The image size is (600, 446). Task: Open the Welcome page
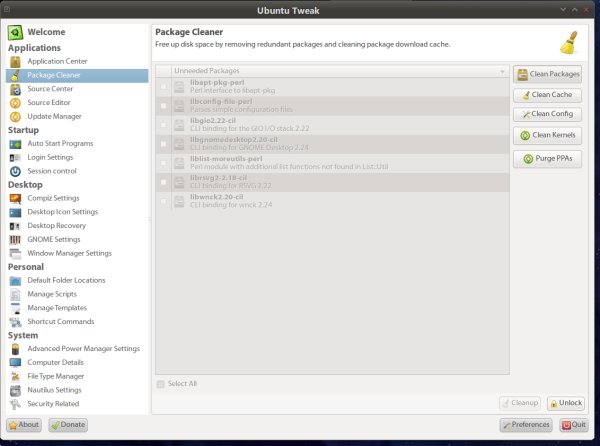click(x=46, y=32)
